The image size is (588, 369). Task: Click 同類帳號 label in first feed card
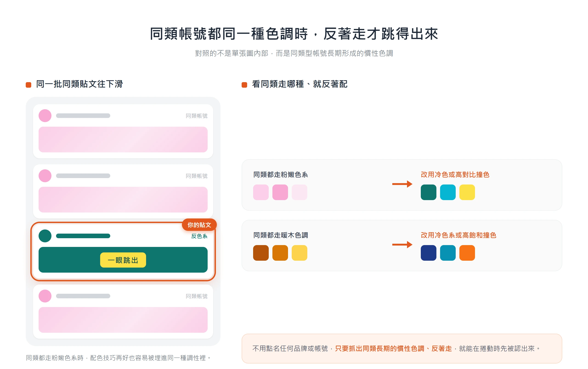click(197, 116)
